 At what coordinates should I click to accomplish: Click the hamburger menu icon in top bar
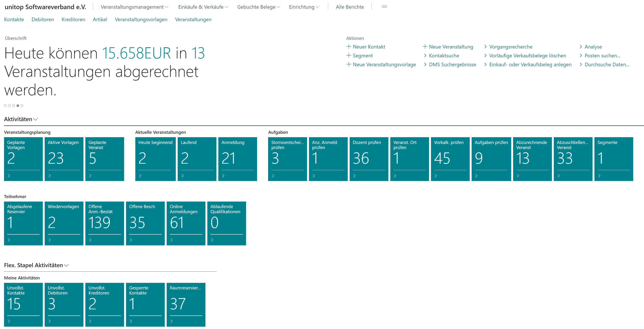384,7
